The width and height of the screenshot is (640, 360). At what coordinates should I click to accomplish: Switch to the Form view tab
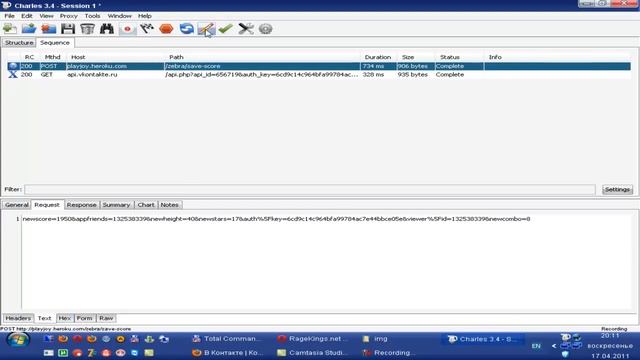click(x=84, y=318)
